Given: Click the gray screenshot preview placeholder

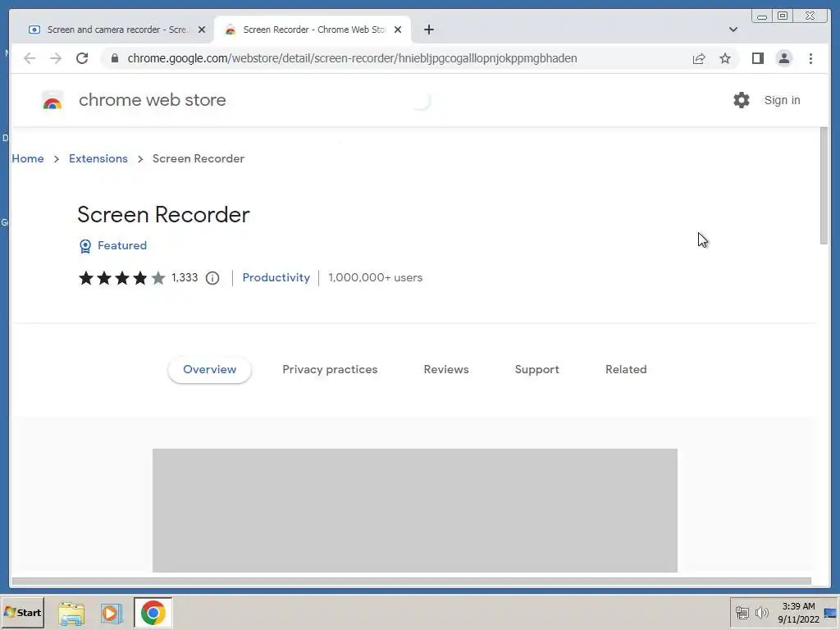Looking at the screenshot, I should pos(414,510).
